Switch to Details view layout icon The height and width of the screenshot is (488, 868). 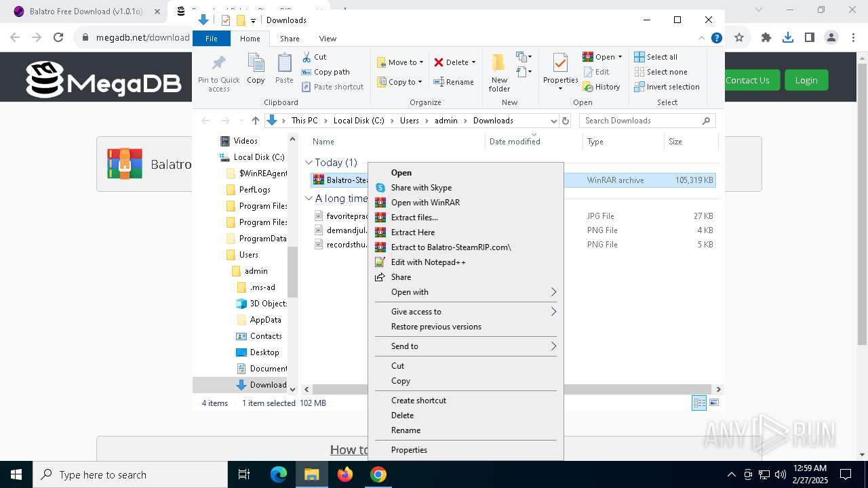pyautogui.click(x=698, y=403)
